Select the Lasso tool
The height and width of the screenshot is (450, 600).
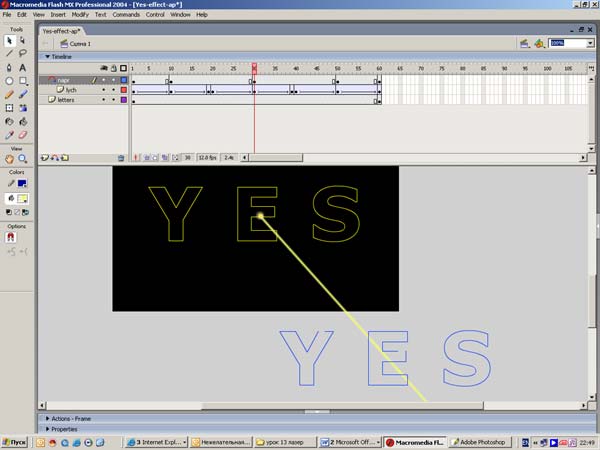(23, 53)
